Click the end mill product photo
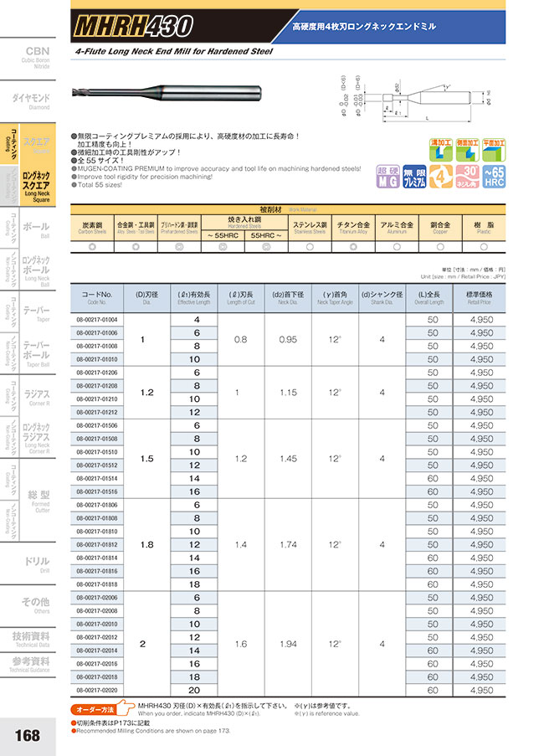 pyautogui.click(x=167, y=93)
